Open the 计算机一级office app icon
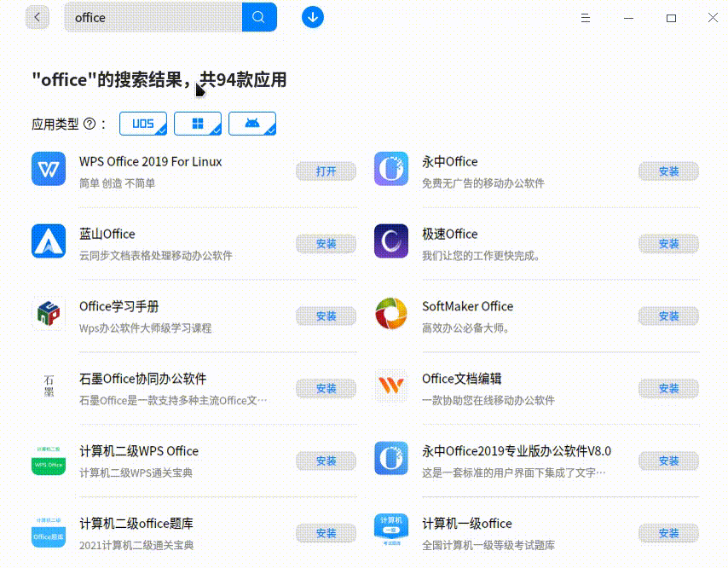The width and height of the screenshot is (728, 568). (x=391, y=530)
